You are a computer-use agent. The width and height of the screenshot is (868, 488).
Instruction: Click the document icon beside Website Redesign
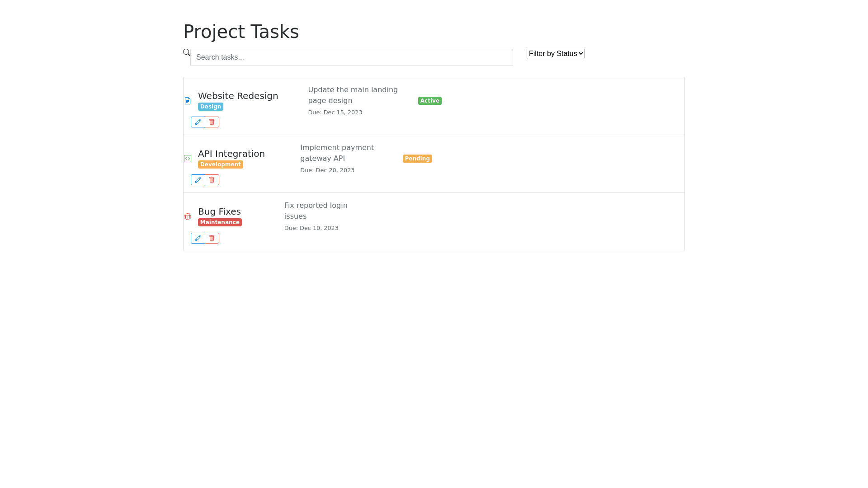188,101
